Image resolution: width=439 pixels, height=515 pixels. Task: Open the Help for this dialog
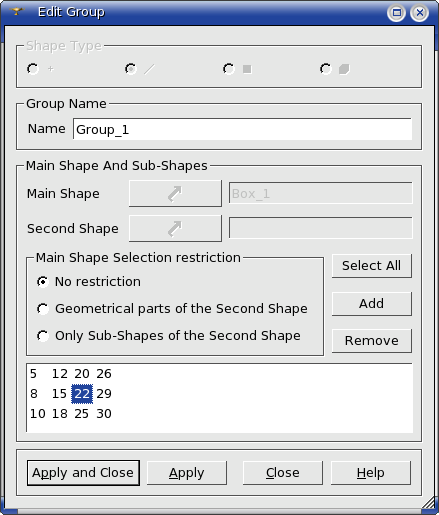click(371, 473)
